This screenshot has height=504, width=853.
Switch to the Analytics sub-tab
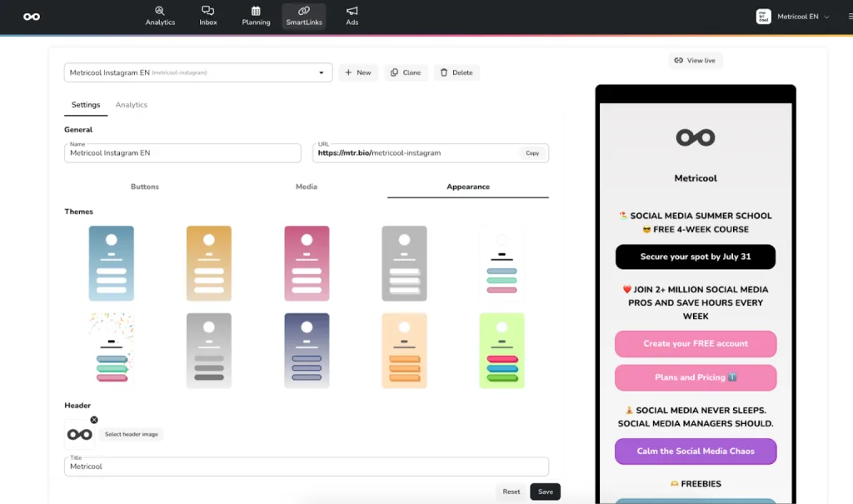pyautogui.click(x=132, y=105)
